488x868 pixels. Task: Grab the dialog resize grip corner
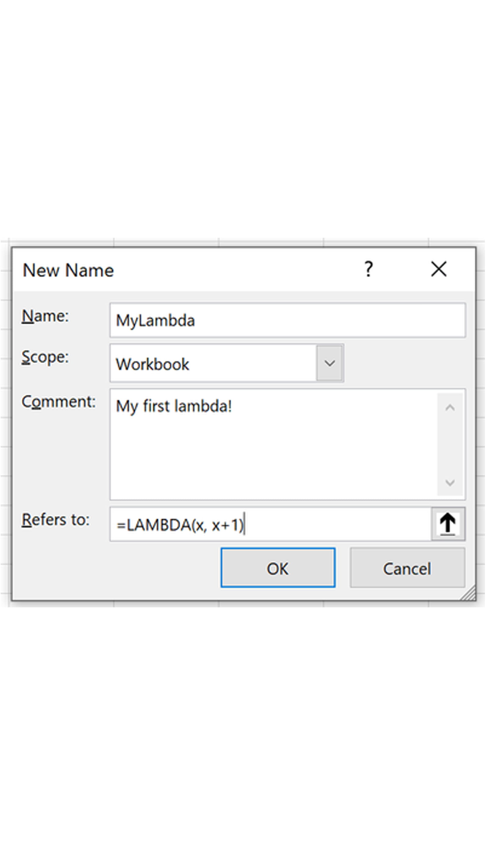click(x=470, y=594)
